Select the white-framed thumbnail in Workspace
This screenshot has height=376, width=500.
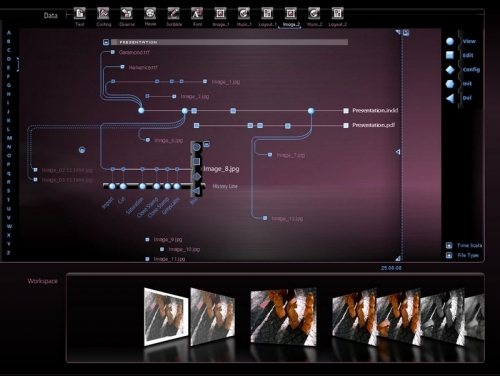tap(166, 317)
